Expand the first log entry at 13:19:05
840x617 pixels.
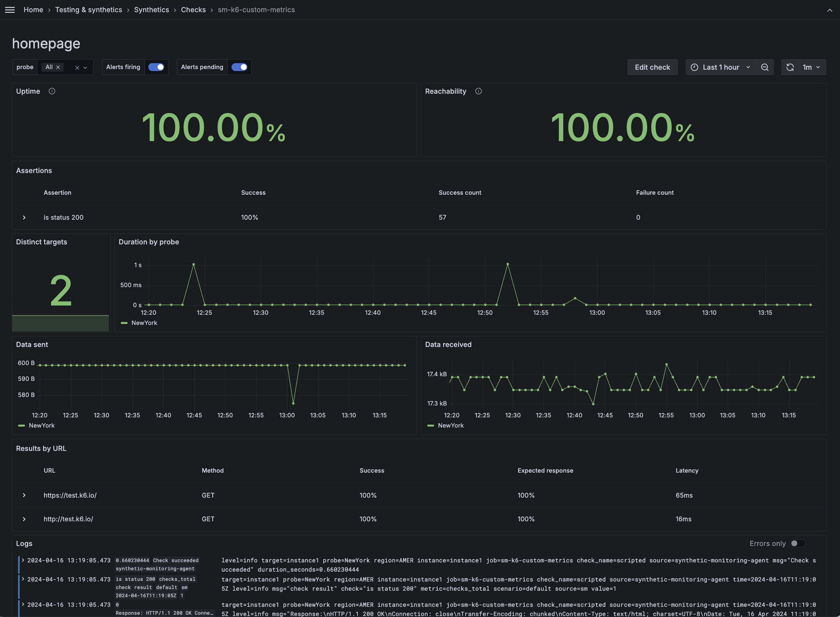[24, 560]
